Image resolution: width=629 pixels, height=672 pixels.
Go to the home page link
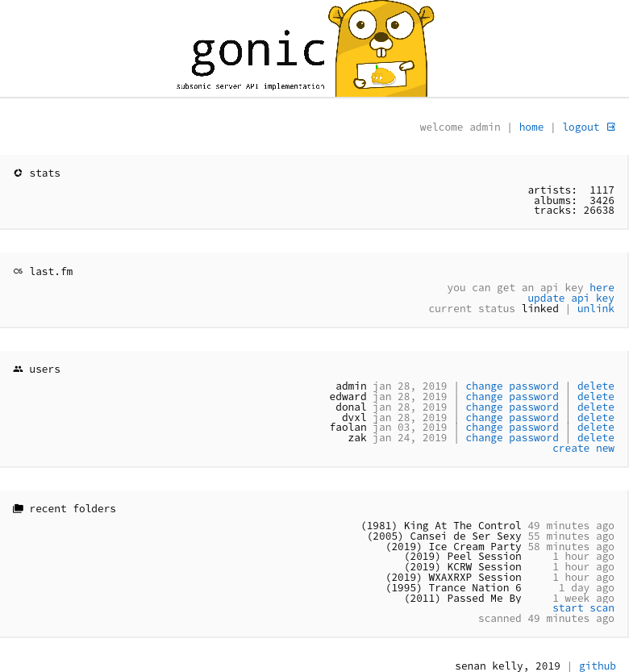[x=531, y=127]
